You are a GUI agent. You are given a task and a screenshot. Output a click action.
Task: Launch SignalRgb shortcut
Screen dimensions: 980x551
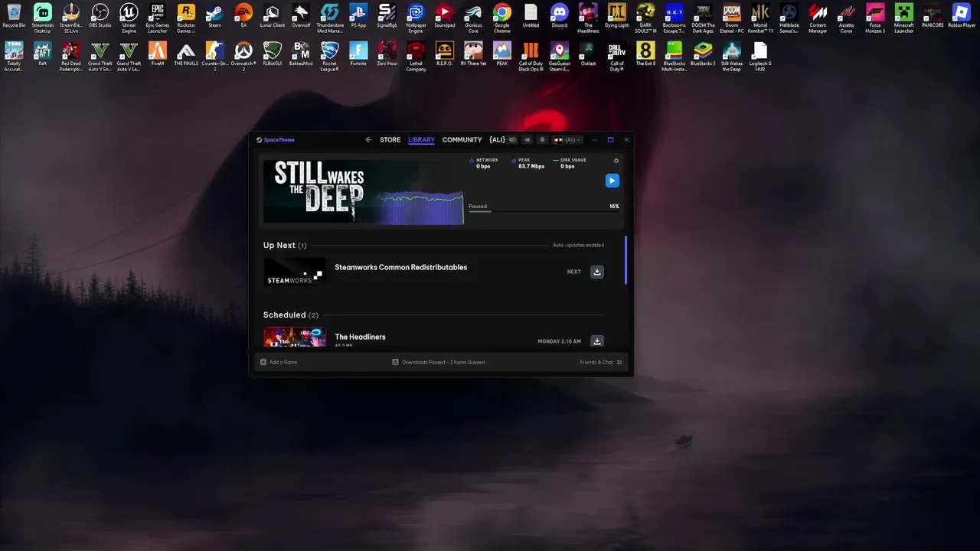[387, 17]
